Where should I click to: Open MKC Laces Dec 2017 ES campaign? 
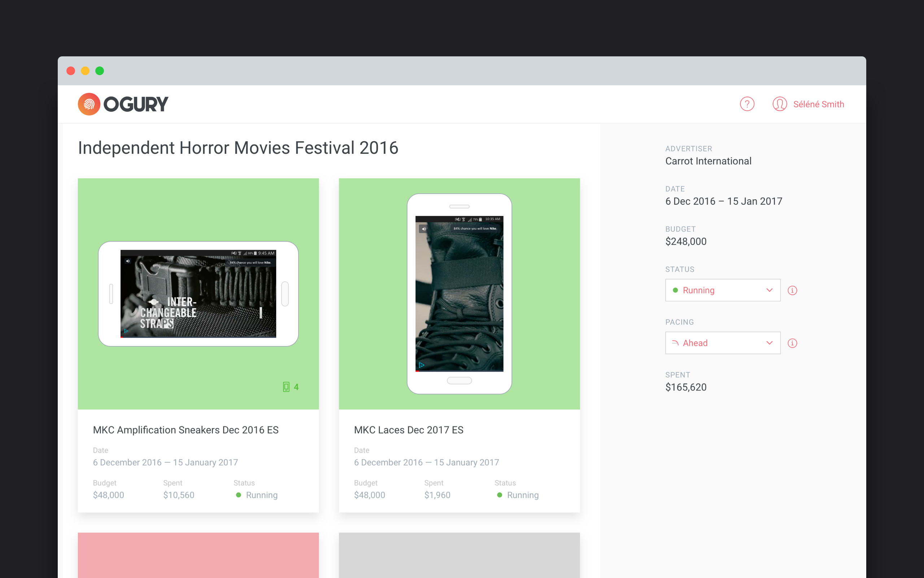(409, 430)
